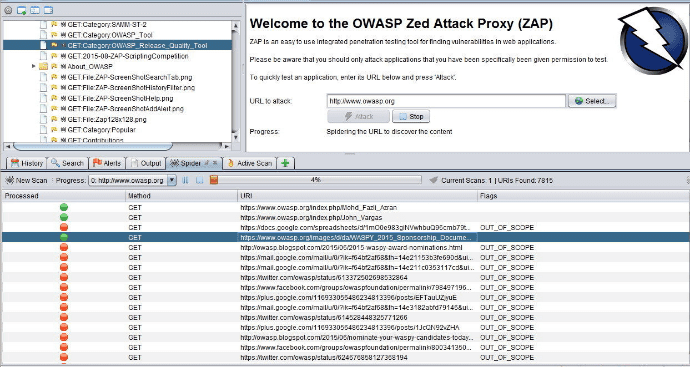690x367 pixels.
Task: Click the Sites tree vertical scrollbar thumb
Action: click(x=235, y=81)
